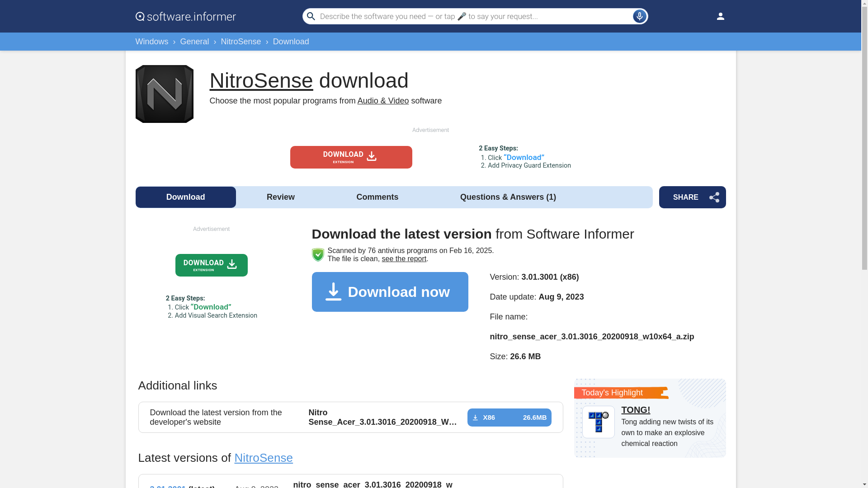Open the NitroSense breadcrumb link

241,42
